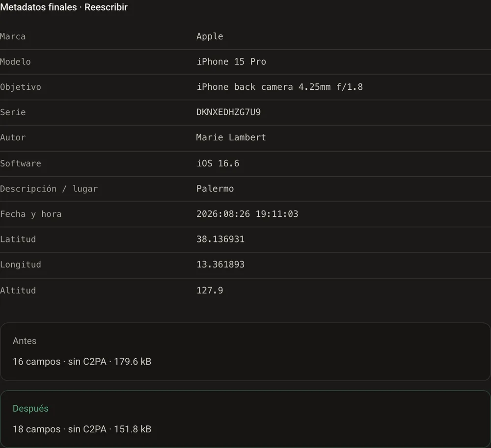The width and height of the screenshot is (491, 448).
Task: Click the 'Metadatos finales · Reescribir' heading
Action: pyautogui.click(x=64, y=7)
